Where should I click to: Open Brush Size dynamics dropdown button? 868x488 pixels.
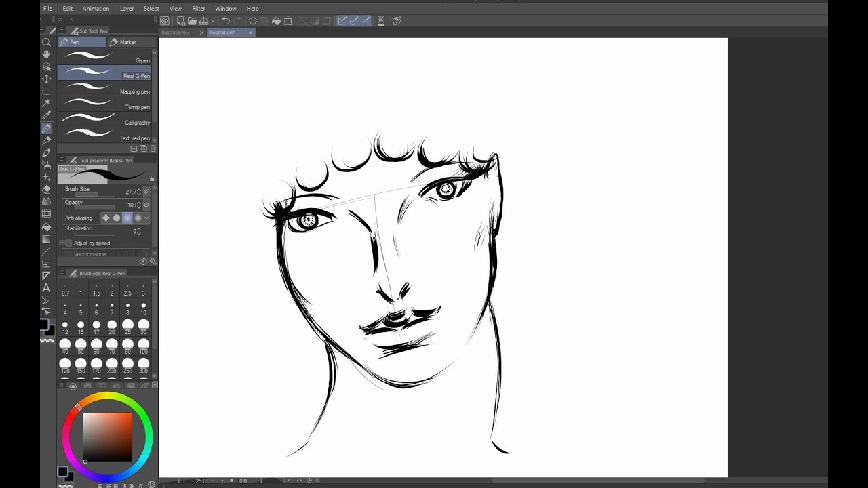146,192
